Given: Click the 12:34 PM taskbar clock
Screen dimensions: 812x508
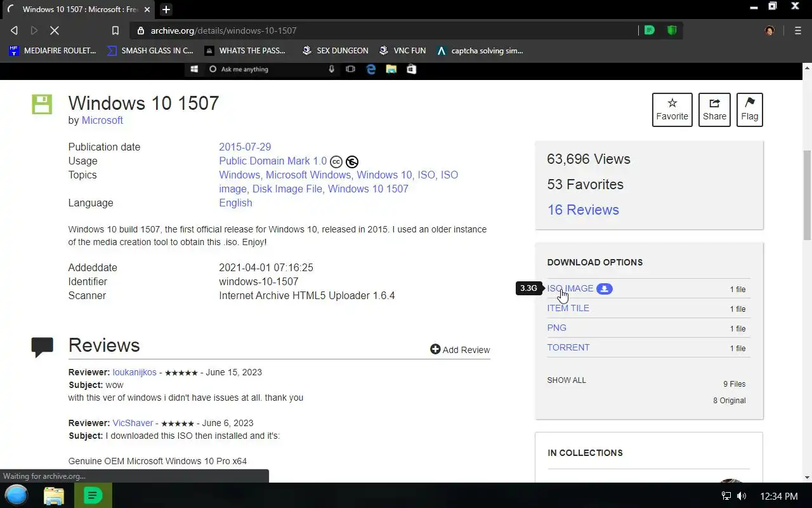Looking at the screenshot, I should coord(778,496).
